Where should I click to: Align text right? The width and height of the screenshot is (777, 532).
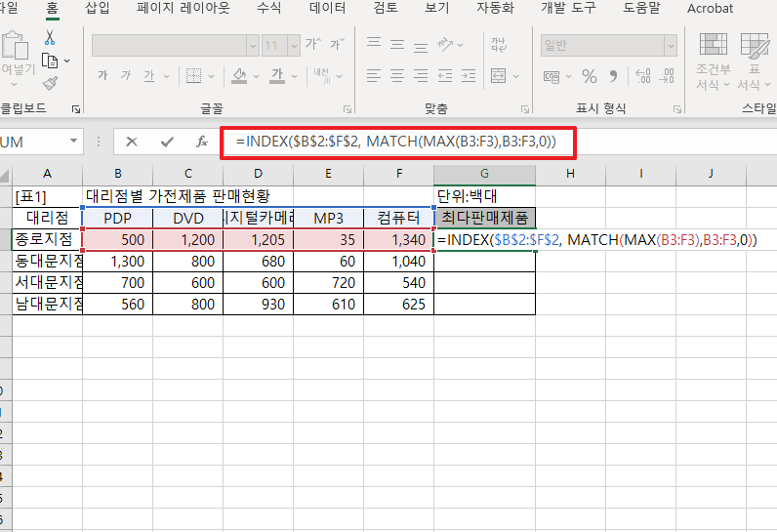pyautogui.click(x=420, y=76)
